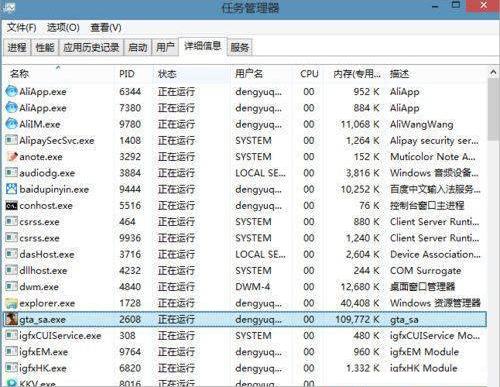The height and width of the screenshot is (387, 500).
Task: Click the 109,772 K memory value
Action: [357, 319]
